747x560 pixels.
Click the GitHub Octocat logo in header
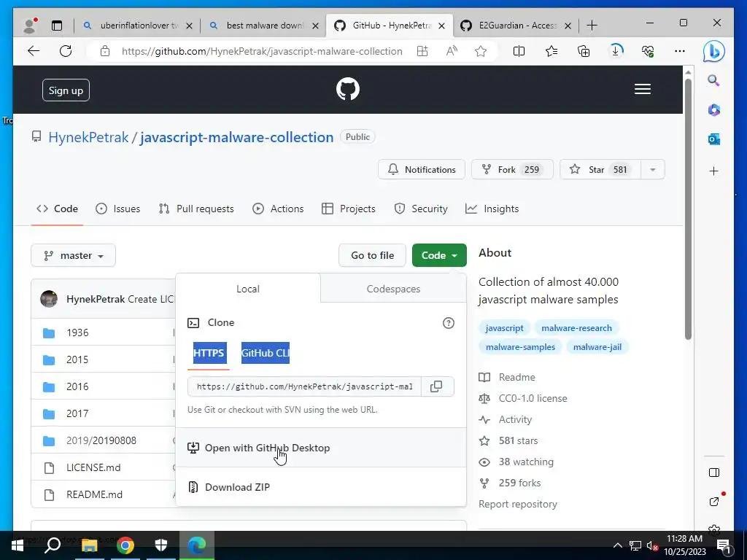click(348, 89)
